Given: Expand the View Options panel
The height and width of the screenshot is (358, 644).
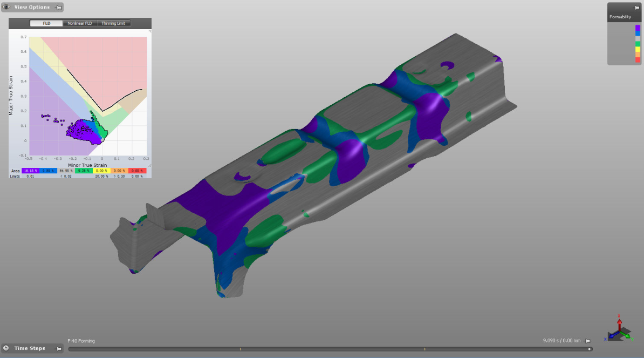Looking at the screenshot, I should coord(32,8).
